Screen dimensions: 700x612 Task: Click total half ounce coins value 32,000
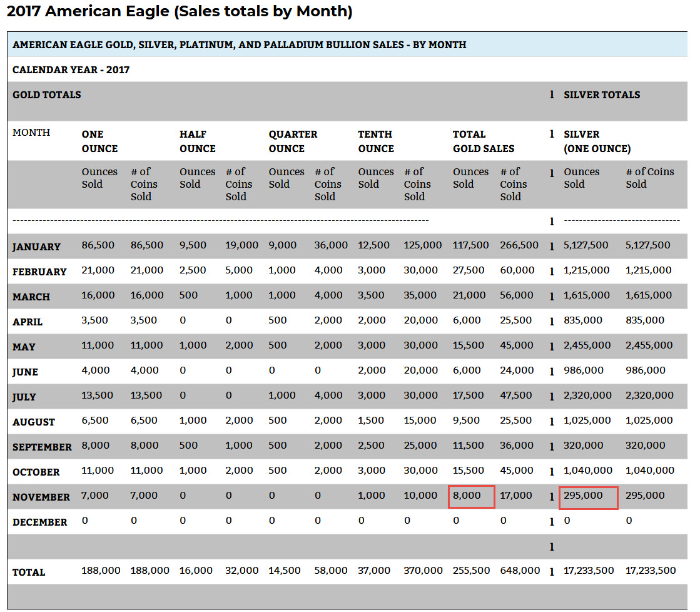[x=242, y=571]
